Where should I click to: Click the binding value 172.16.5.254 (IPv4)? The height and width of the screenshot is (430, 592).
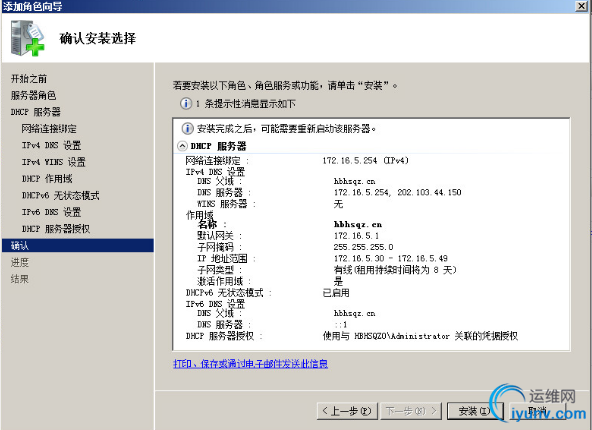365,160
